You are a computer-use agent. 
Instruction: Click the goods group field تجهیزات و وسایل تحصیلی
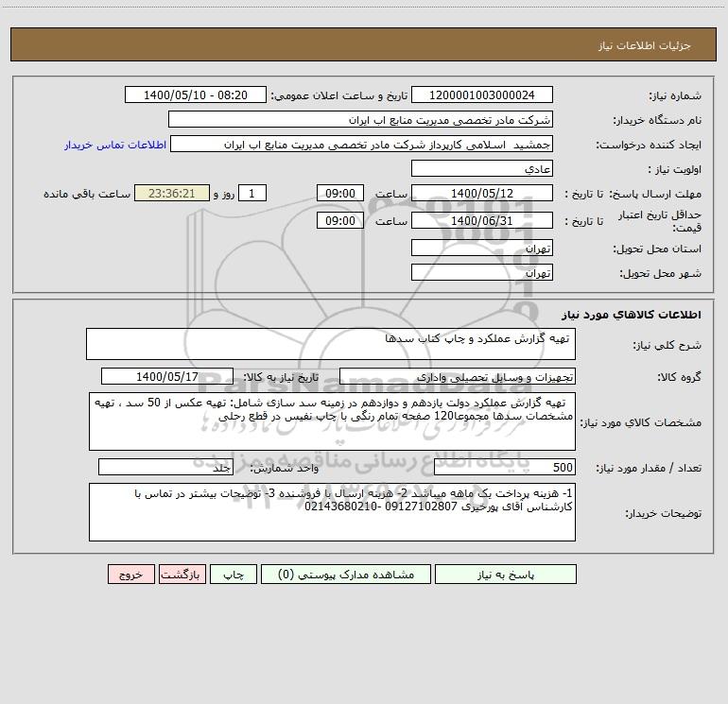(x=458, y=377)
